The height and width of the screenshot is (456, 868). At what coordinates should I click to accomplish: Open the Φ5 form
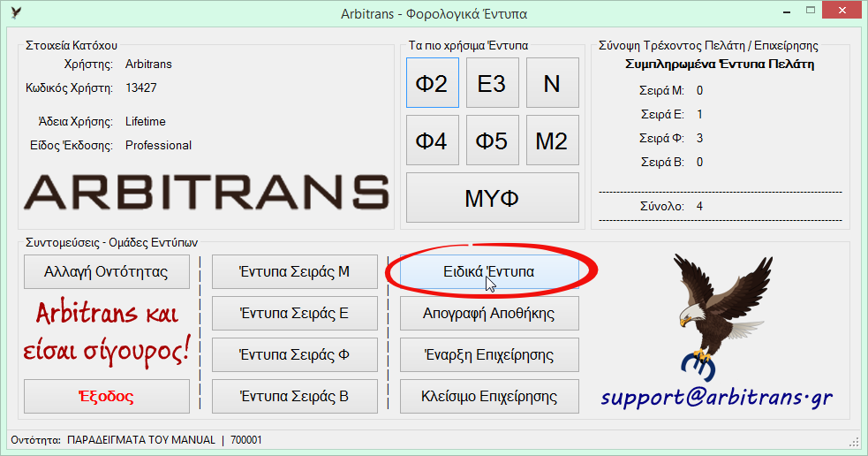point(492,141)
